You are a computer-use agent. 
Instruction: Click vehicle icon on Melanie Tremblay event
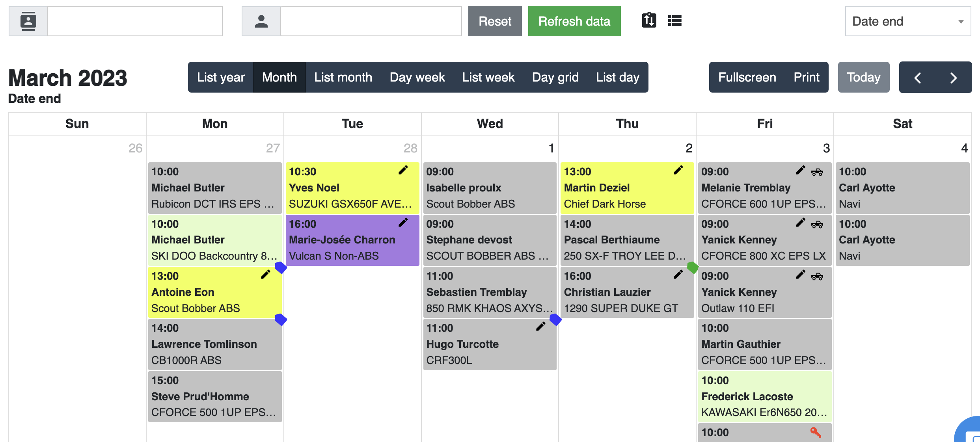(x=817, y=172)
